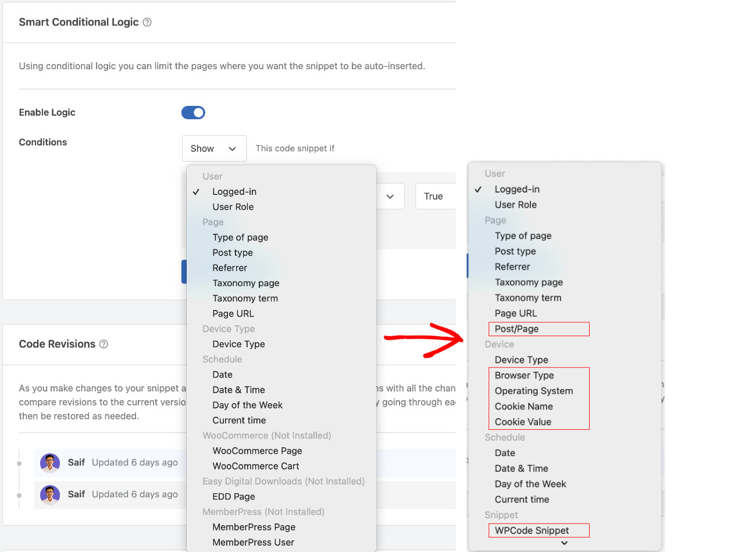Open the Show conditions dropdown
The height and width of the screenshot is (552, 756).
214,148
